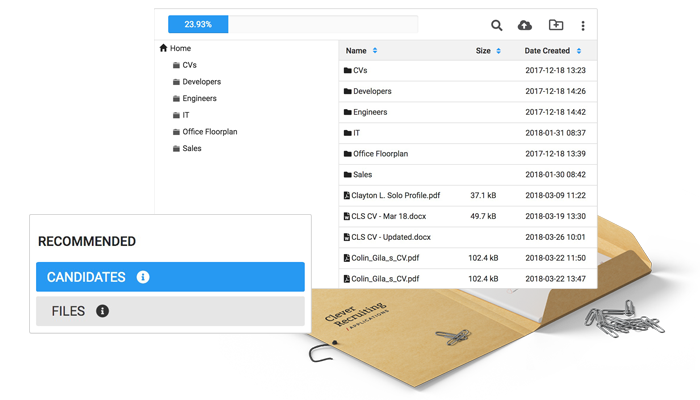
Task: Click folder icon of Sales in tree
Action: (x=176, y=149)
